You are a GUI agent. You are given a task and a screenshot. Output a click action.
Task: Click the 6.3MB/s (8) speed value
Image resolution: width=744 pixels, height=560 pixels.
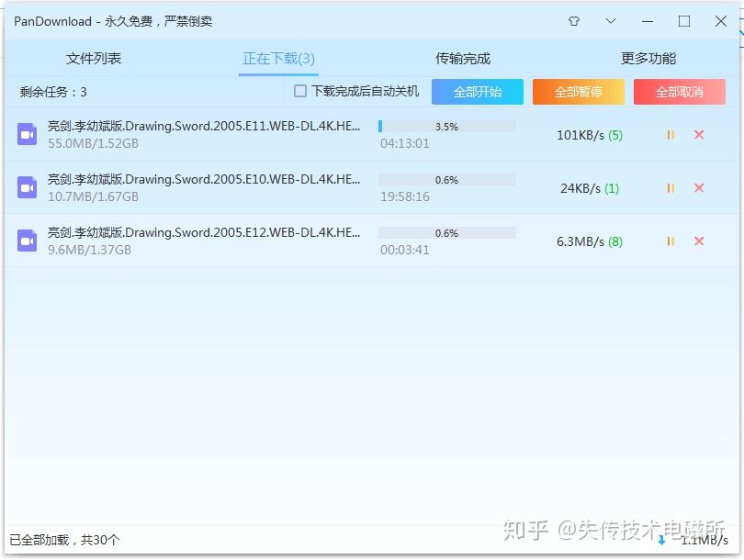click(x=590, y=241)
